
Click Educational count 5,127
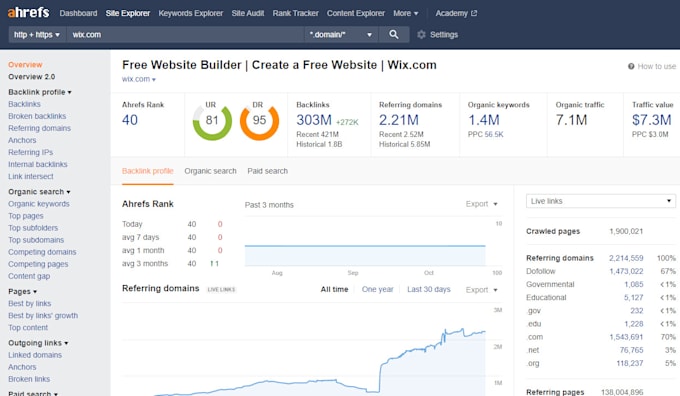pos(634,298)
